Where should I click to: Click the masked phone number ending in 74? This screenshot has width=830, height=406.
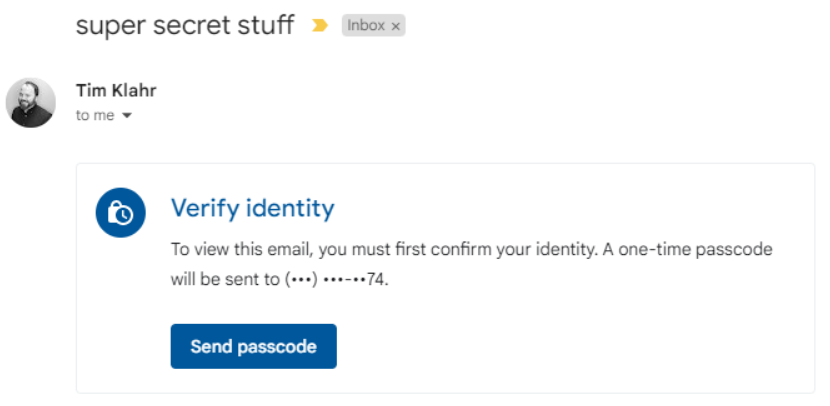pos(335,279)
